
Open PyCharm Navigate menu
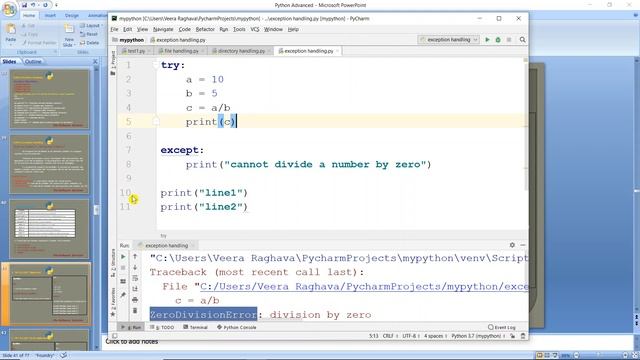[x=163, y=29]
